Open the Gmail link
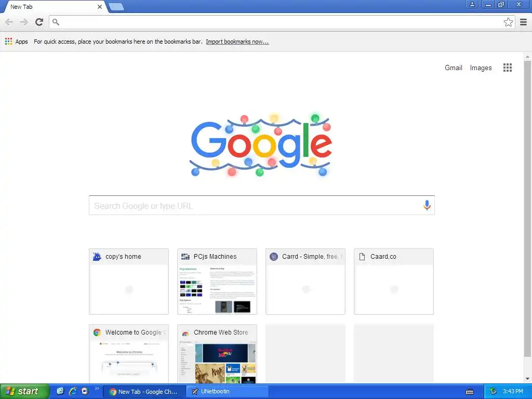532x399 pixels. (453, 68)
